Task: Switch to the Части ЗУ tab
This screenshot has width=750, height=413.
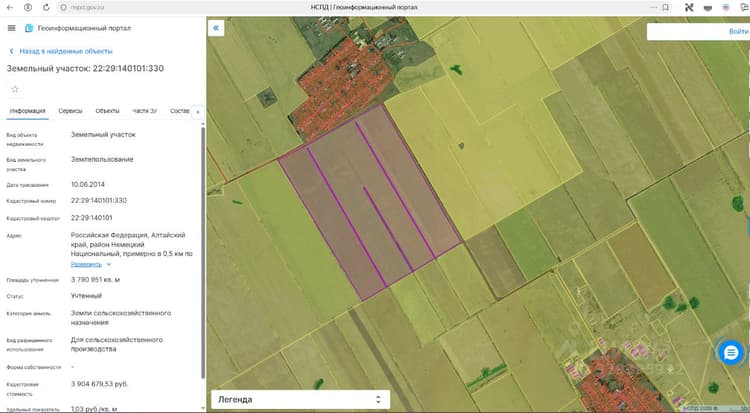Action: pyautogui.click(x=144, y=111)
